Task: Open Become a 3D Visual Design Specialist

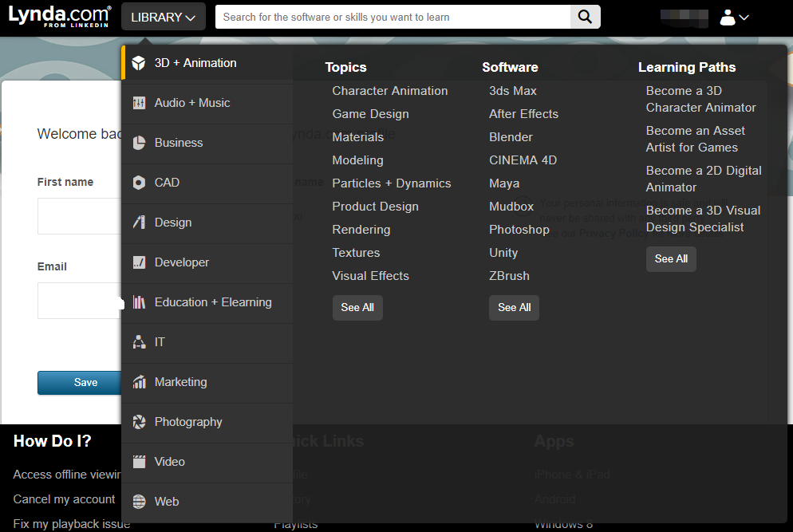Action: coord(703,219)
